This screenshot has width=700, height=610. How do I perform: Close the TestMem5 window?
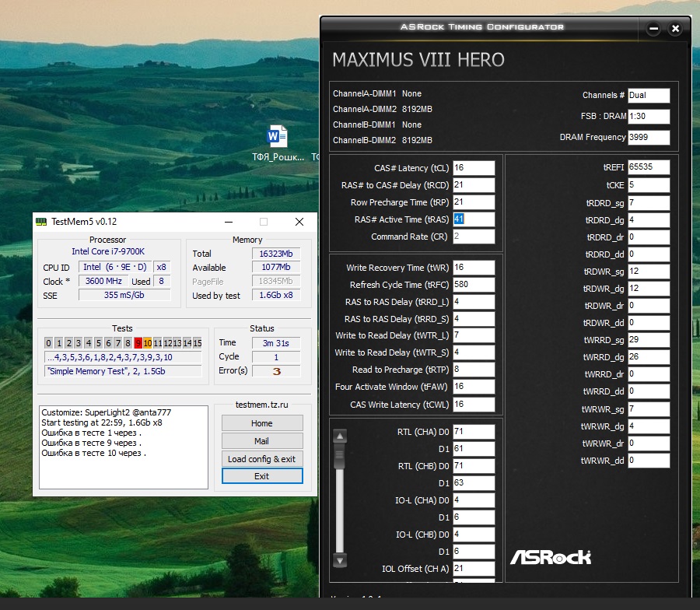tap(299, 222)
